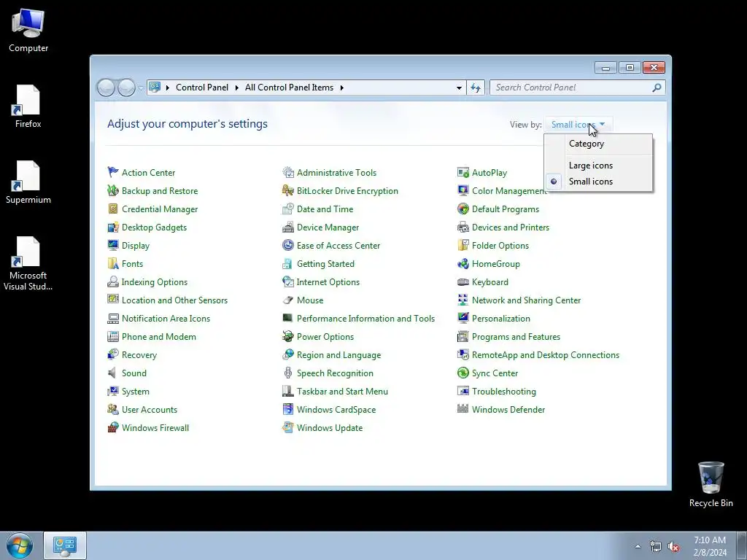This screenshot has height=560, width=747.
Task: Click the Administrative Tools icon
Action: (287, 172)
